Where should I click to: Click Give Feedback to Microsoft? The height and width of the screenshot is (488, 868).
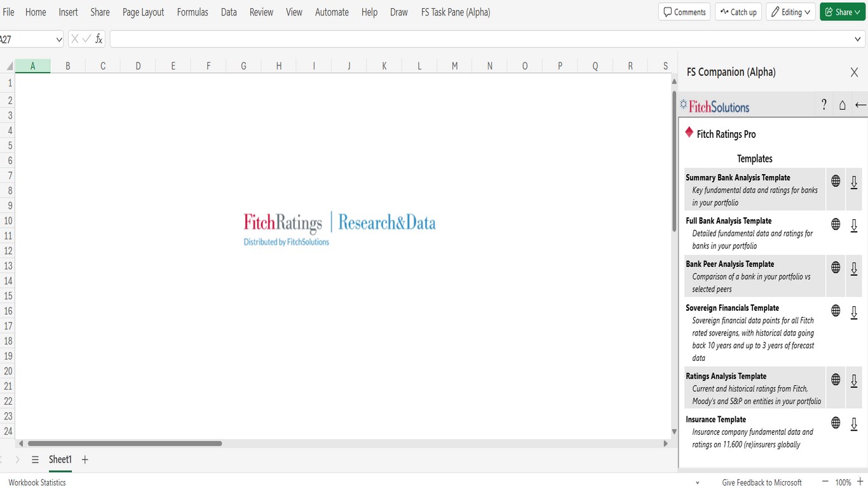(x=762, y=482)
